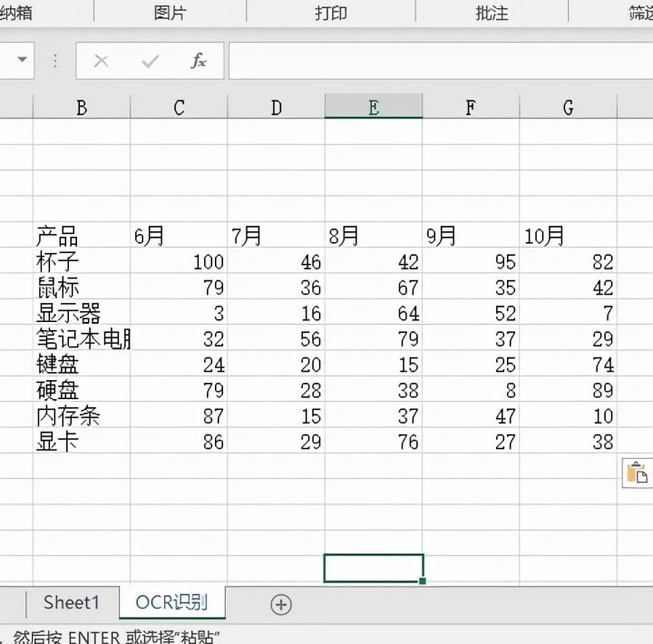The height and width of the screenshot is (644, 653).
Task: Click the confirm checkmark in formula bar
Action: point(150,62)
